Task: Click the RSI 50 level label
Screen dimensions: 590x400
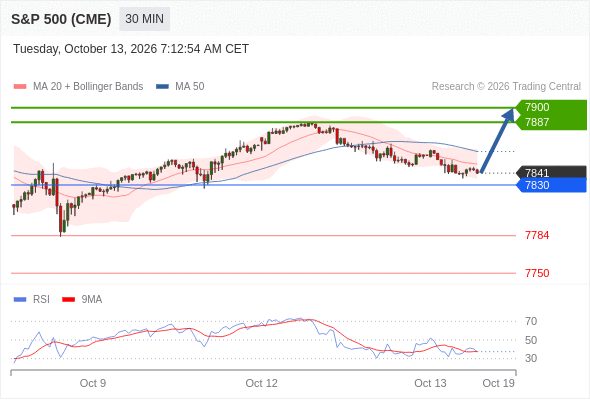Action: (531, 340)
